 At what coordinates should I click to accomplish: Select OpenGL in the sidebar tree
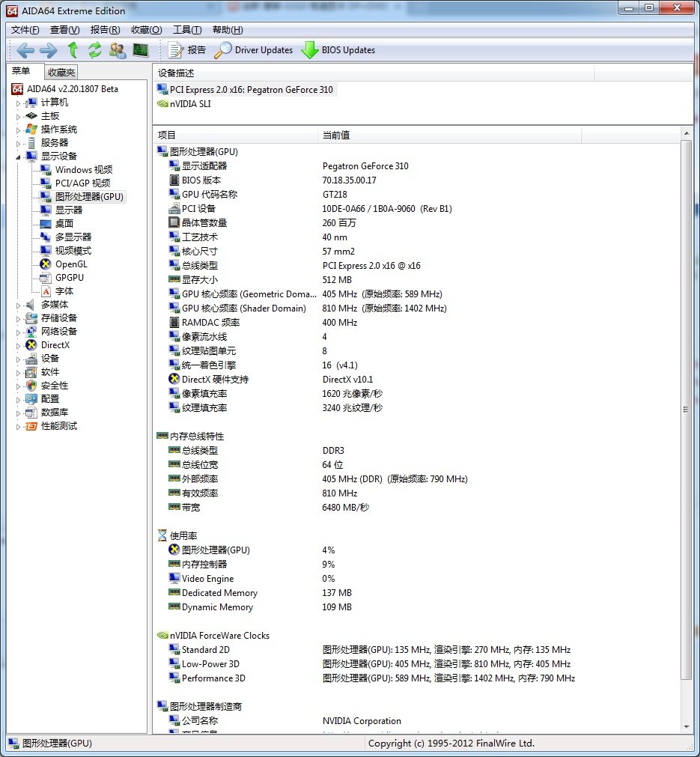tap(71, 264)
